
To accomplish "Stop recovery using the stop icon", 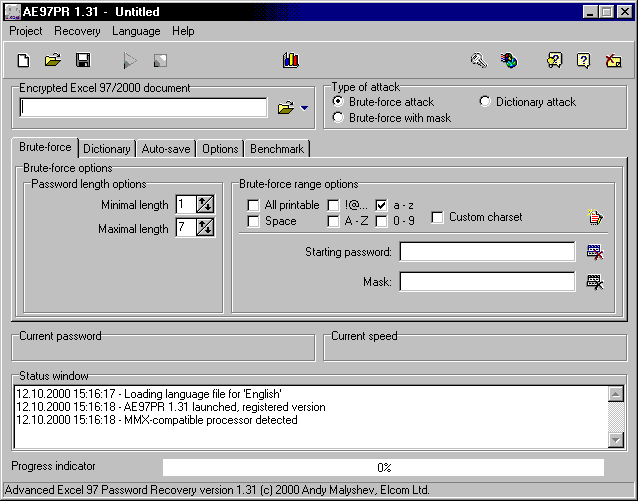I will coord(160,61).
